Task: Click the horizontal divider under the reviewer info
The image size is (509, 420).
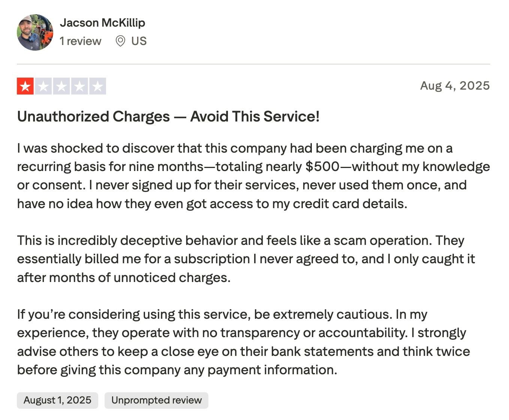Action: 253,64
